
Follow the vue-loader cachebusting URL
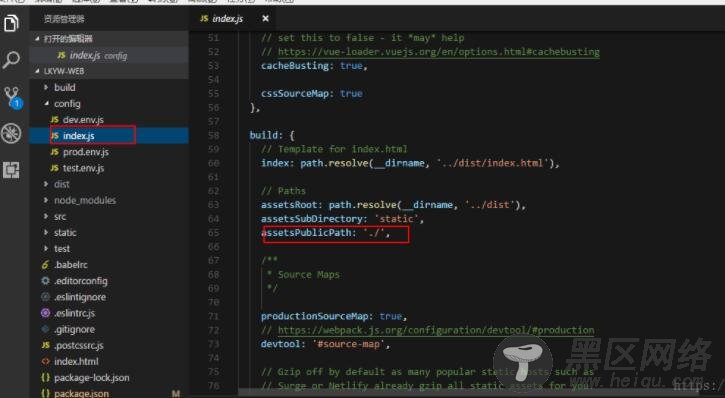(438, 52)
